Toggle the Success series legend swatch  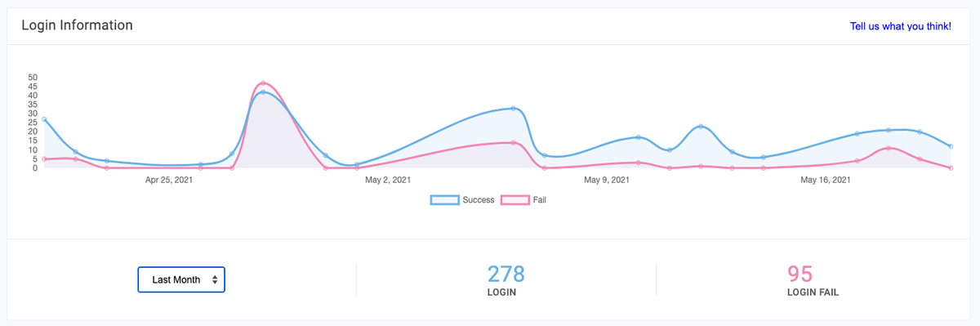[x=445, y=199]
